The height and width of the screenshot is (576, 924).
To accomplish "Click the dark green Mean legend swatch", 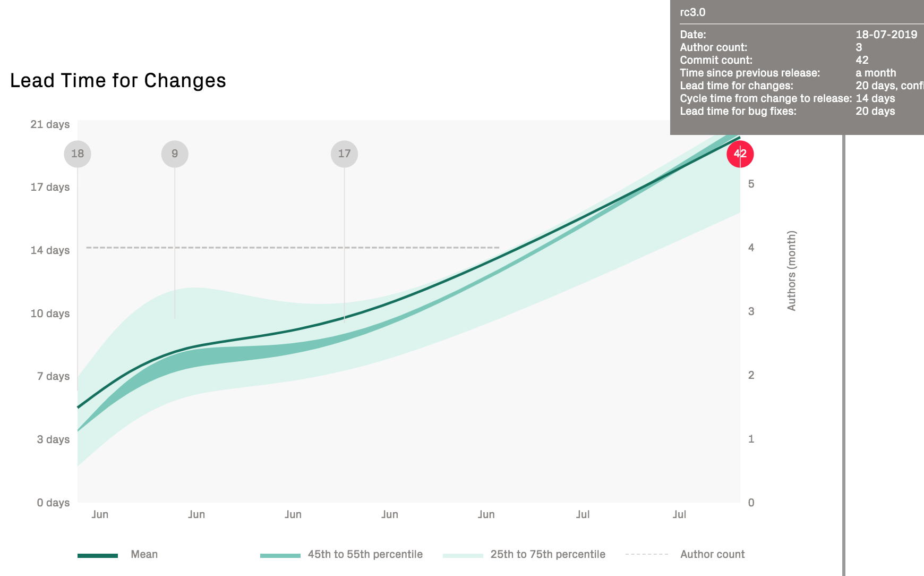I will coord(98,556).
